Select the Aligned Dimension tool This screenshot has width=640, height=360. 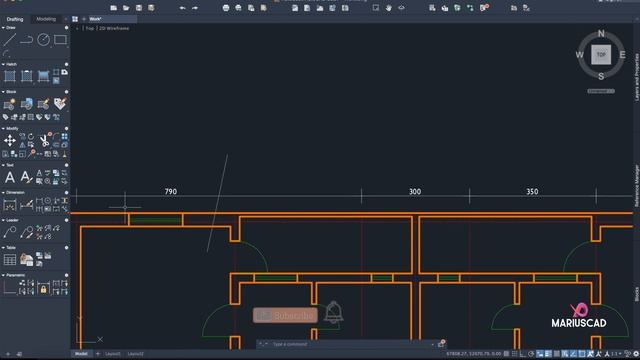coord(27,204)
